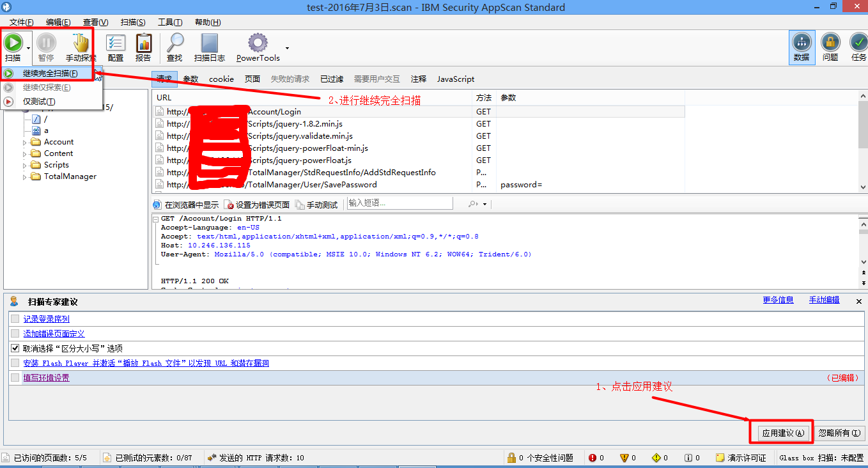Open the 帮助(H) menu

[x=208, y=22]
